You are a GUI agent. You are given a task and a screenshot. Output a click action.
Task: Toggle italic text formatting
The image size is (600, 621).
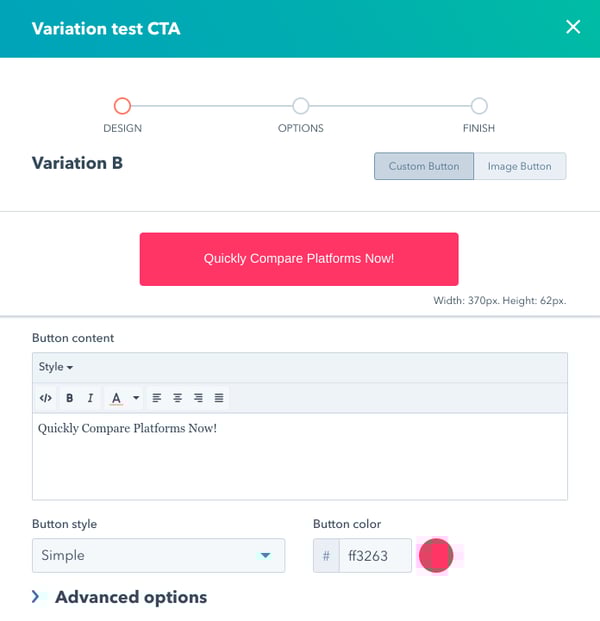[91, 398]
